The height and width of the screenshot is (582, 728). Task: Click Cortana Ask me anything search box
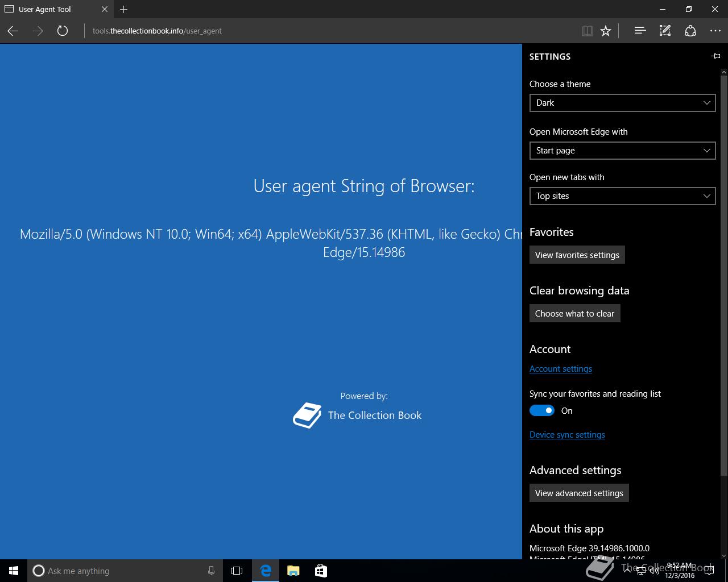(x=125, y=571)
